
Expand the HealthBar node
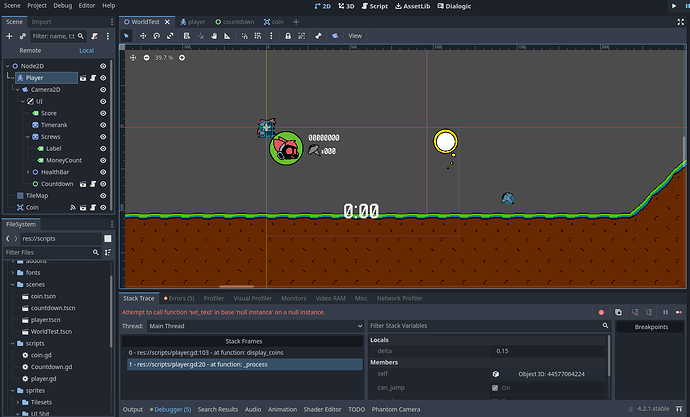point(28,172)
